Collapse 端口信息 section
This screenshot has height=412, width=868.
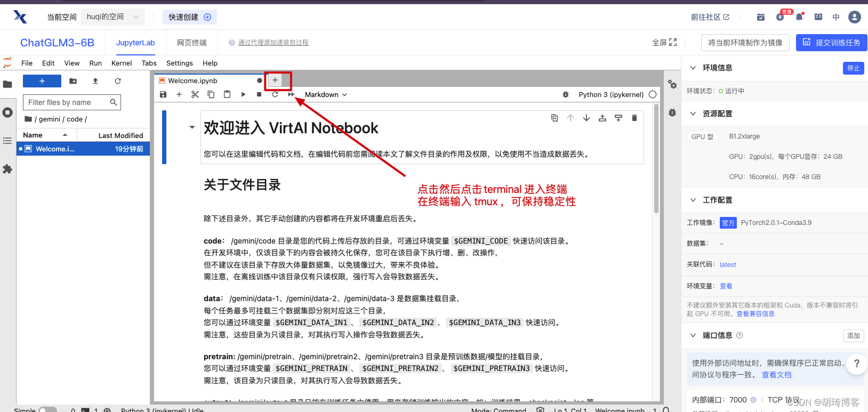point(693,335)
